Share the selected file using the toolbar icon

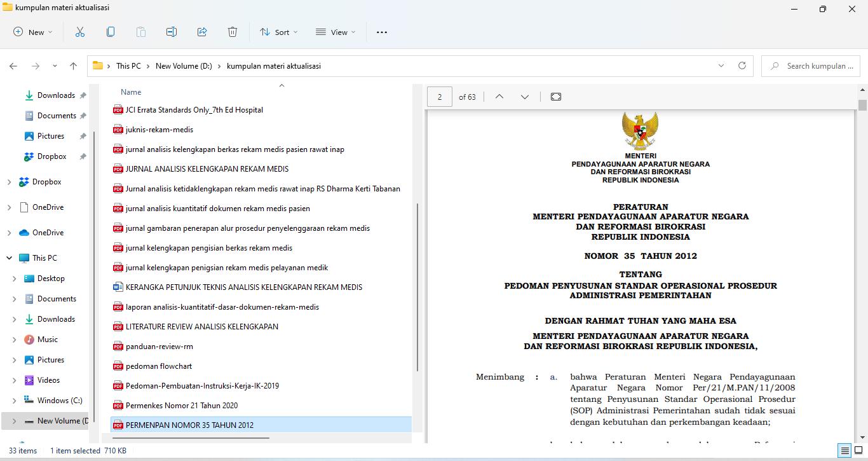(x=202, y=32)
